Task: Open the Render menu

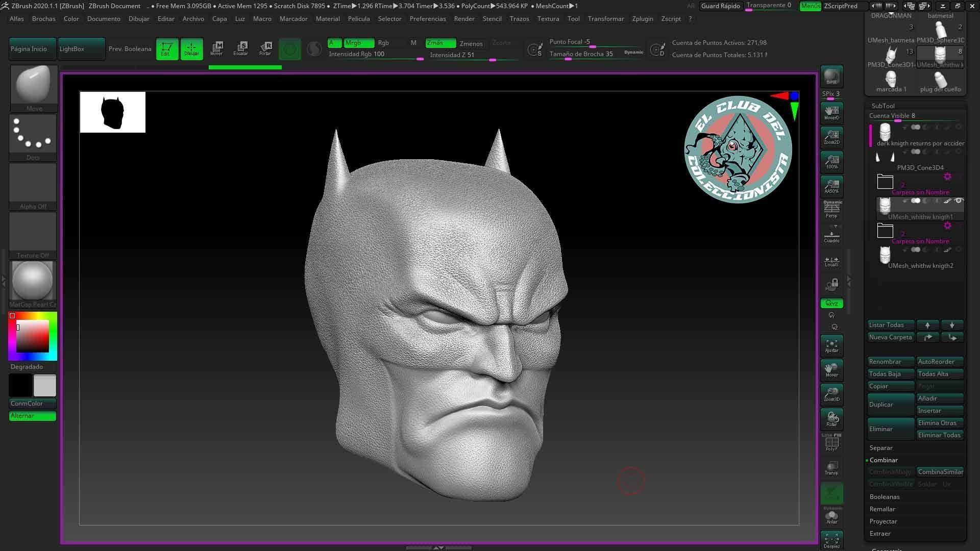Action: point(464,18)
